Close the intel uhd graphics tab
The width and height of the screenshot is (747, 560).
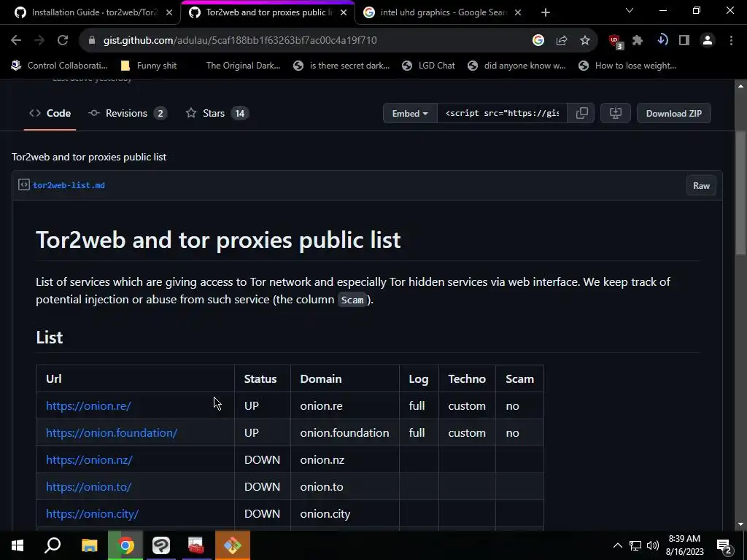coord(518,12)
